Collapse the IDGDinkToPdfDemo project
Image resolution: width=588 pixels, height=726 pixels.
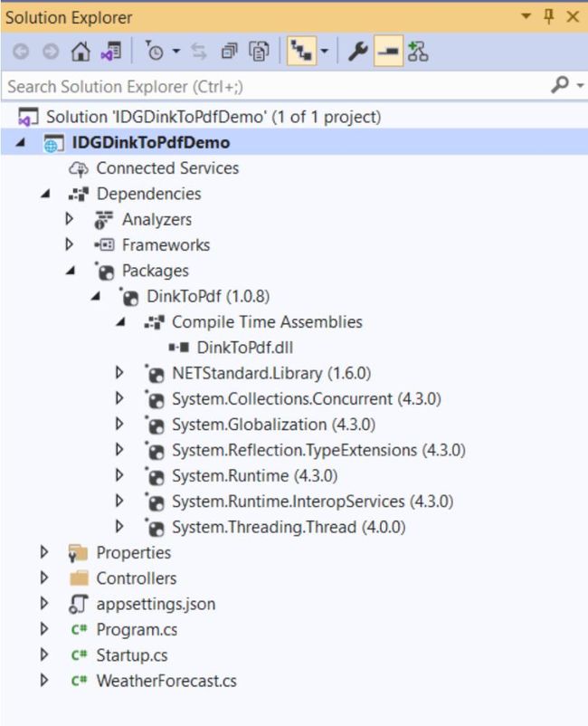point(21,143)
